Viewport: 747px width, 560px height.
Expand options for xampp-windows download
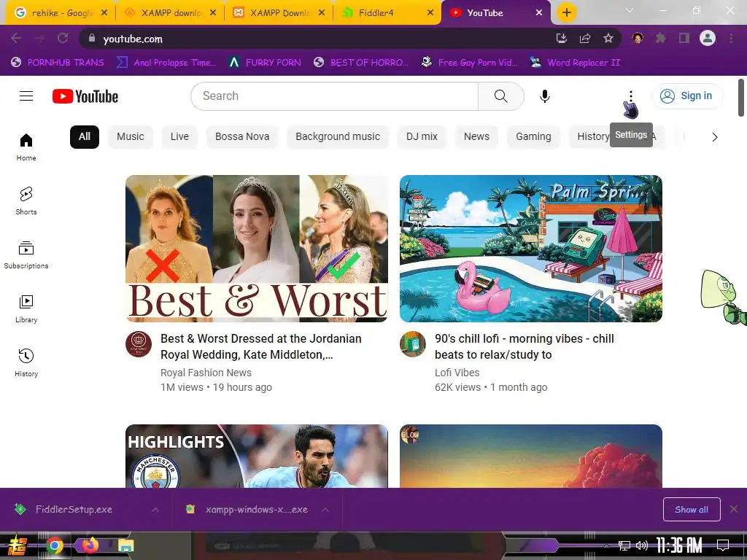[325, 510]
